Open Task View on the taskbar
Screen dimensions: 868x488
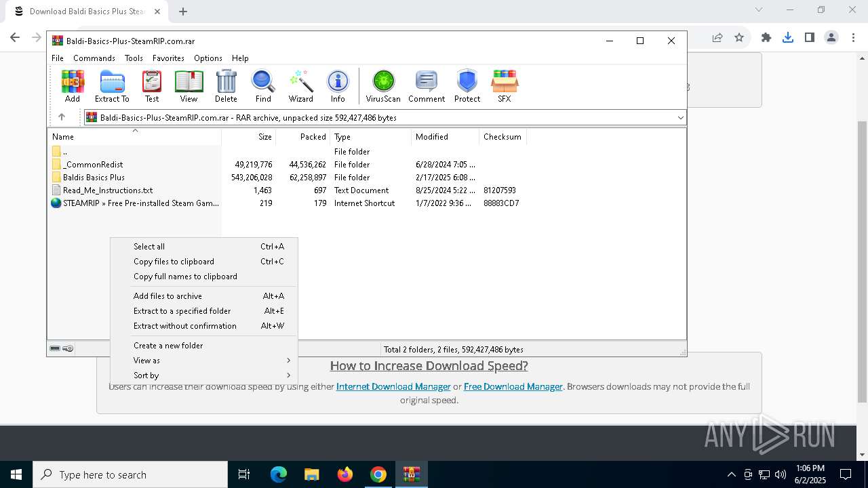pos(244,474)
